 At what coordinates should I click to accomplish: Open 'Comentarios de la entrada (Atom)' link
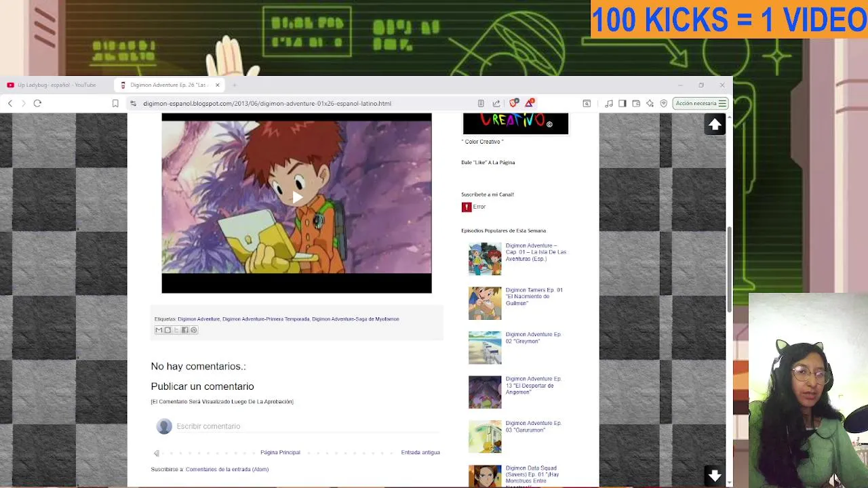point(227,469)
